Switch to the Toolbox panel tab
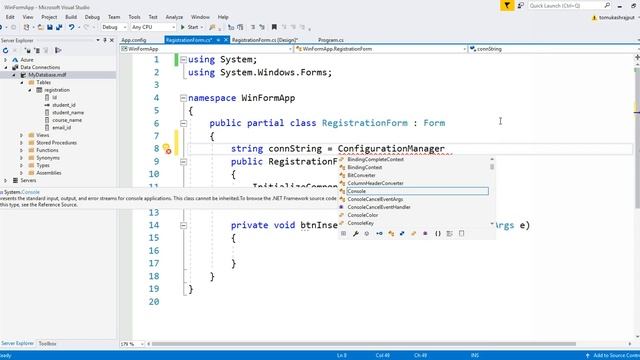This screenshot has height=360, width=640. click(47, 344)
